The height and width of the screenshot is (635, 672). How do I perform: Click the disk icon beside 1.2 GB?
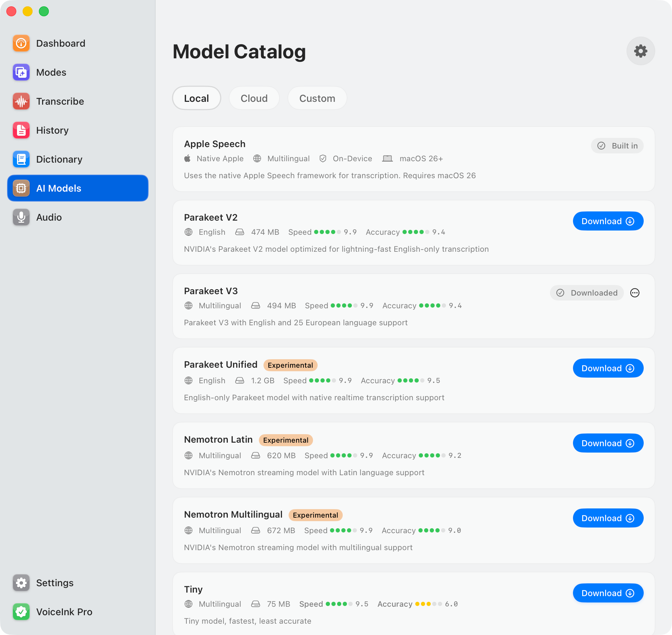240,380
